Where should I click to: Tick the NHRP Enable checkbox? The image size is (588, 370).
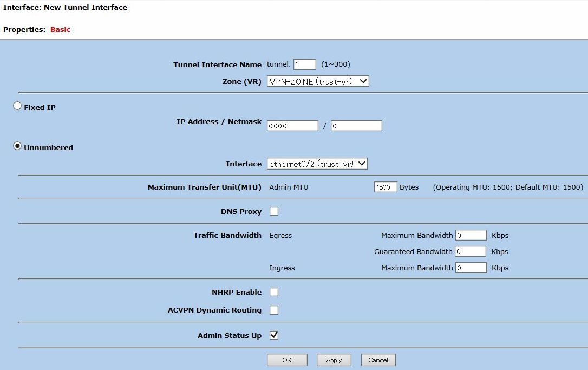pos(274,292)
